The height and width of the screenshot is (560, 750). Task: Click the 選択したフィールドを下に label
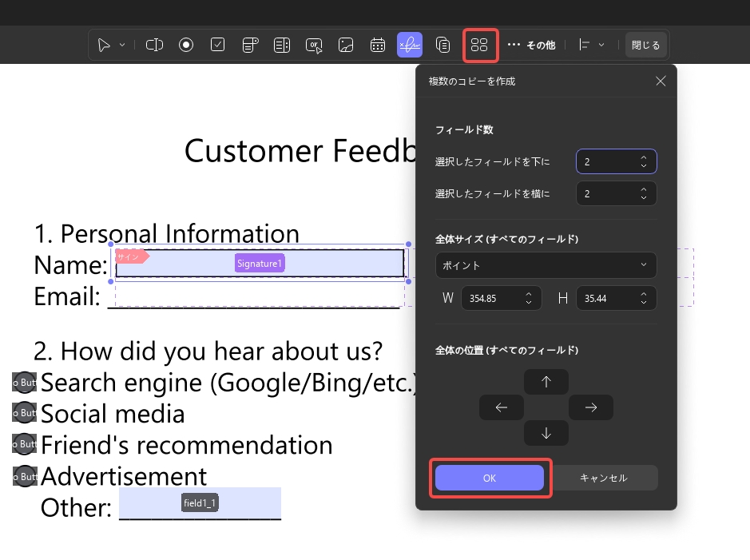pos(492,161)
